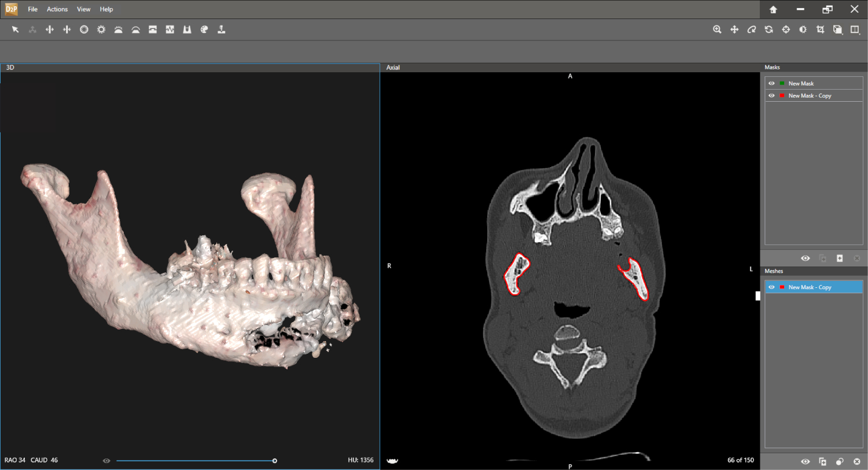The width and height of the screenshot is (868, 470).
Task: Activate the Pan move tool
Action: coord(734,29)
